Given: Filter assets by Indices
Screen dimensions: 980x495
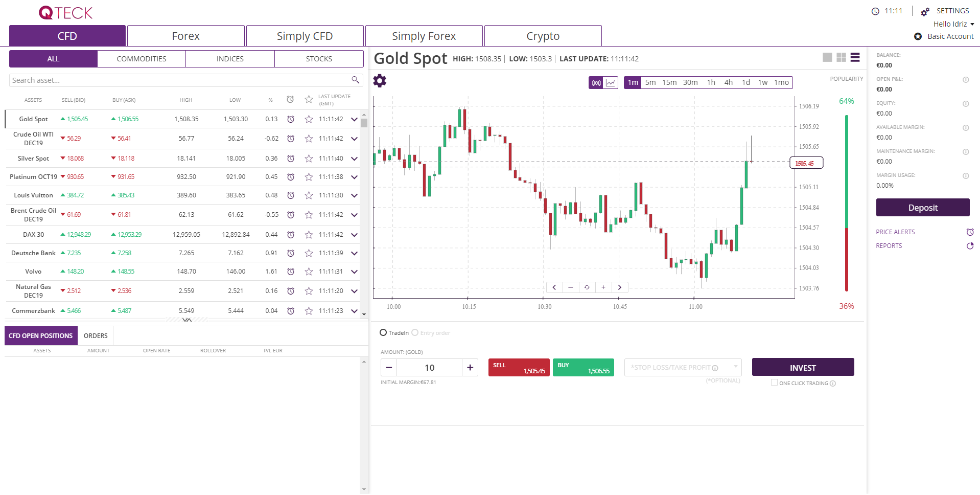Looking at the screenshot, I should coord(230,59).
